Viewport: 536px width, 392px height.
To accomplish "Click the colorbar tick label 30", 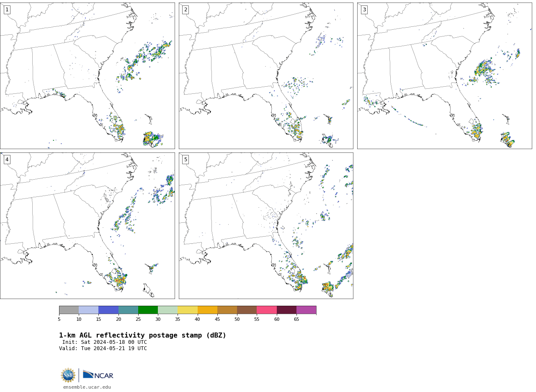I will click(158, 320).
